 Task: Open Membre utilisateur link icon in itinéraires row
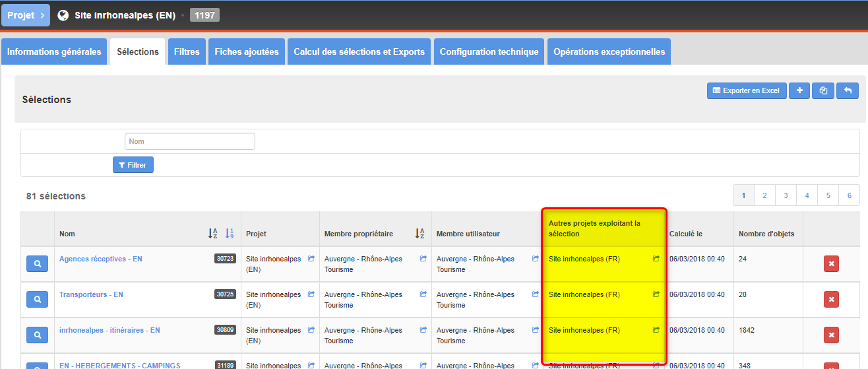point(536,330)
